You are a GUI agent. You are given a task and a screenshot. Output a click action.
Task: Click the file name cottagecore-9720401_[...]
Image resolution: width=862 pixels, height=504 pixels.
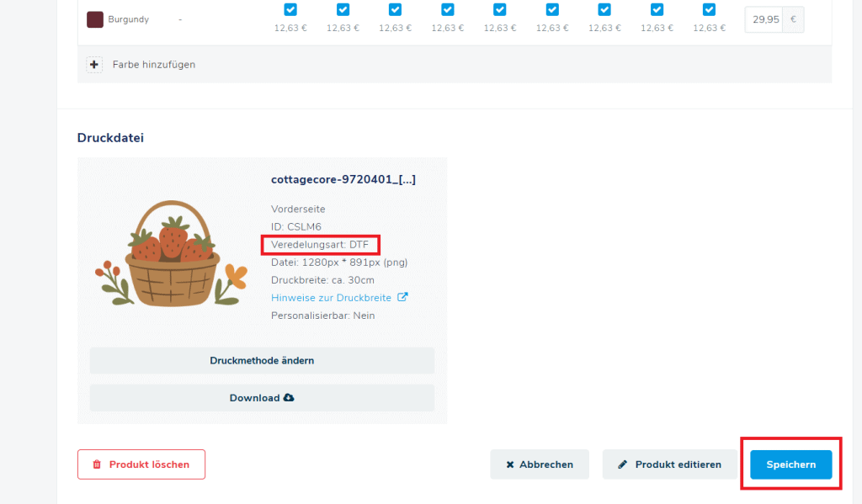pyautogui.click(x=343, y=179)
